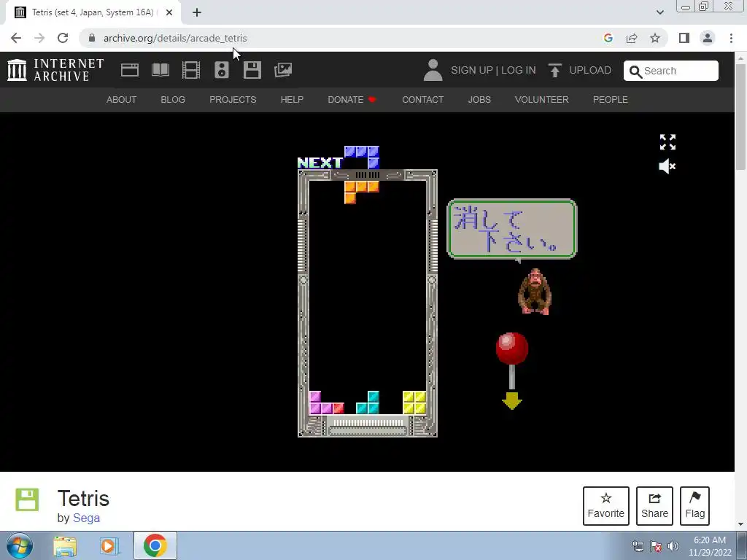
Task: Open Windows Media Player from taskbar
Action: 108,546
